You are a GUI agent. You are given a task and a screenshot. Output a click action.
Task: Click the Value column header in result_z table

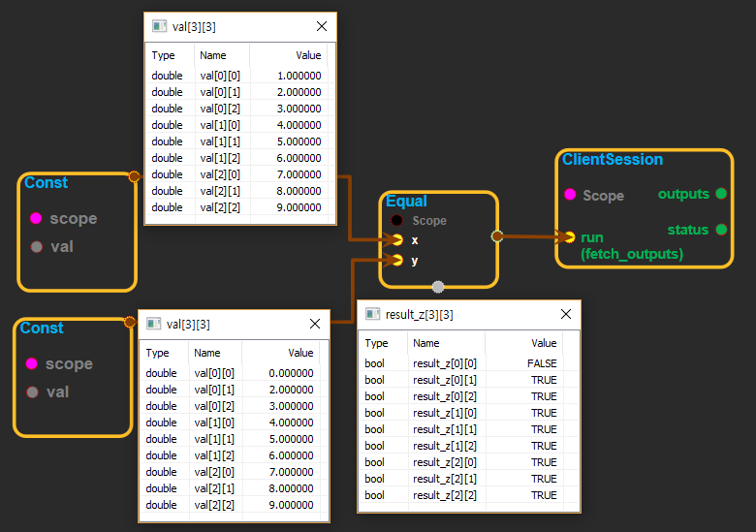[544, 343]
